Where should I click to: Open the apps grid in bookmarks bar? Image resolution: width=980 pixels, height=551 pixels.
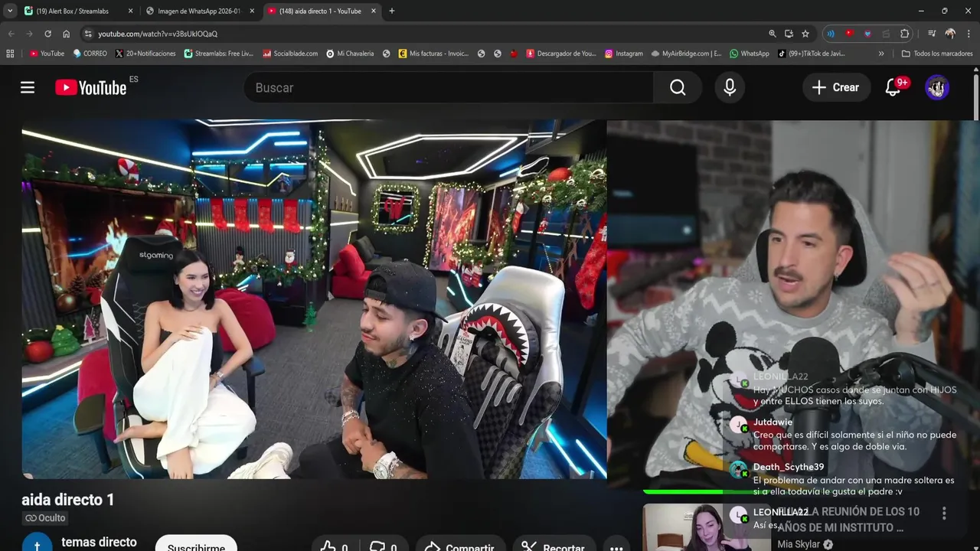click(x=10, y=54)
